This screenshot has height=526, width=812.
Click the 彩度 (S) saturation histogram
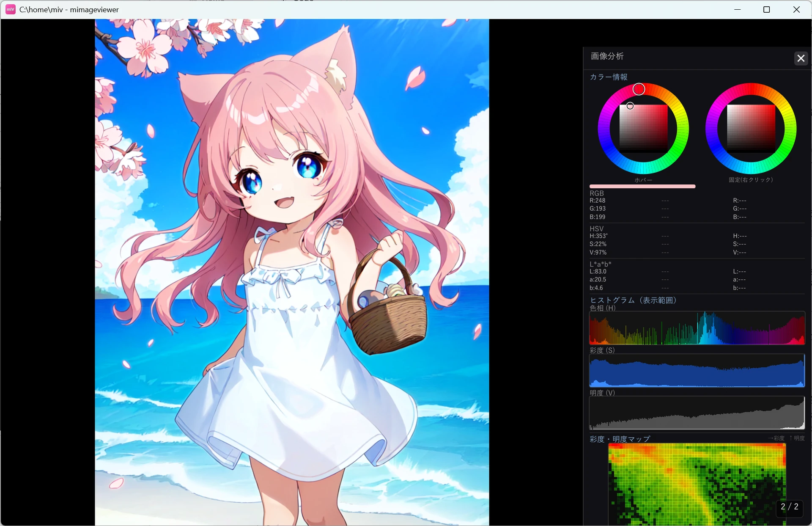[x=697, y=370]
